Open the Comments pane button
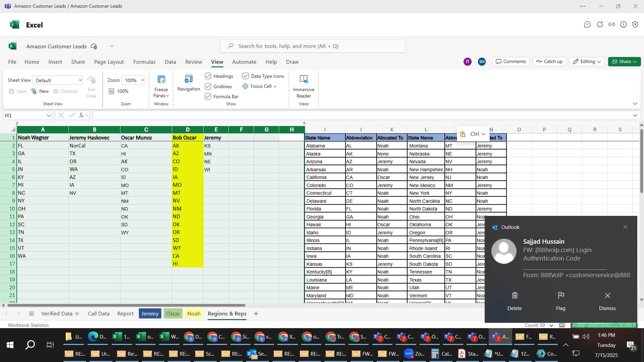The height and width of the screenshot is (362, 644). 511,62
